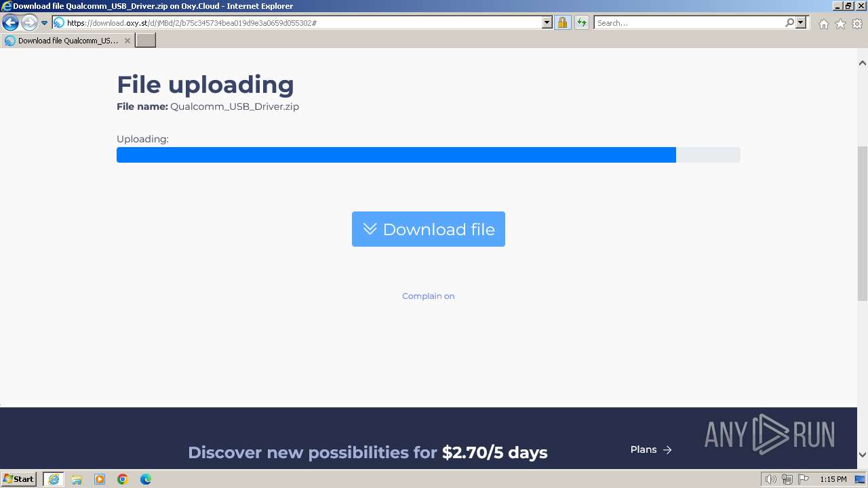The height and width of the screenshot is (488, 868).
Task: Click the vertical scrollbar thumb
Action: [863, 224]
